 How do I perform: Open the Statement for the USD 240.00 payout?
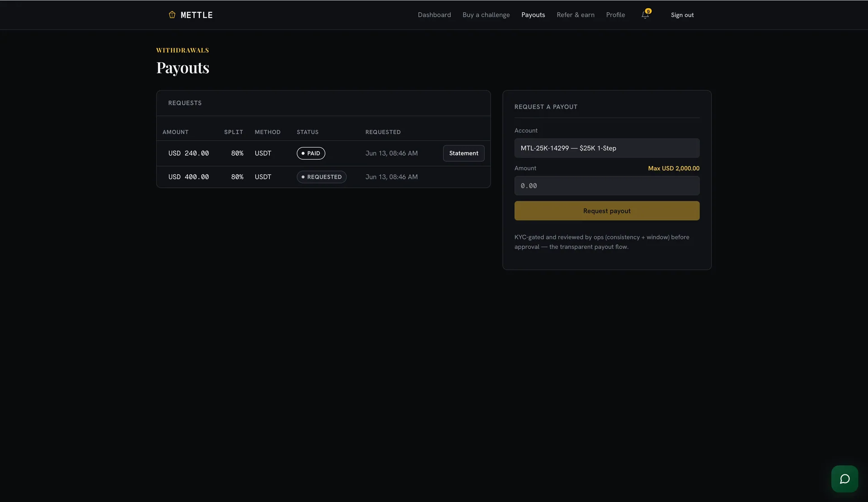463,153
